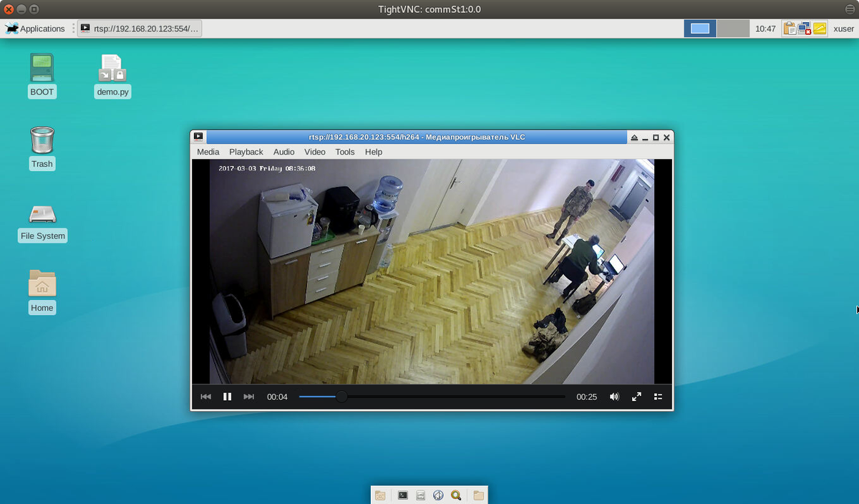859x504 pixels.
Task: Select the Trash desktop icon
Action: coord(42,147)
